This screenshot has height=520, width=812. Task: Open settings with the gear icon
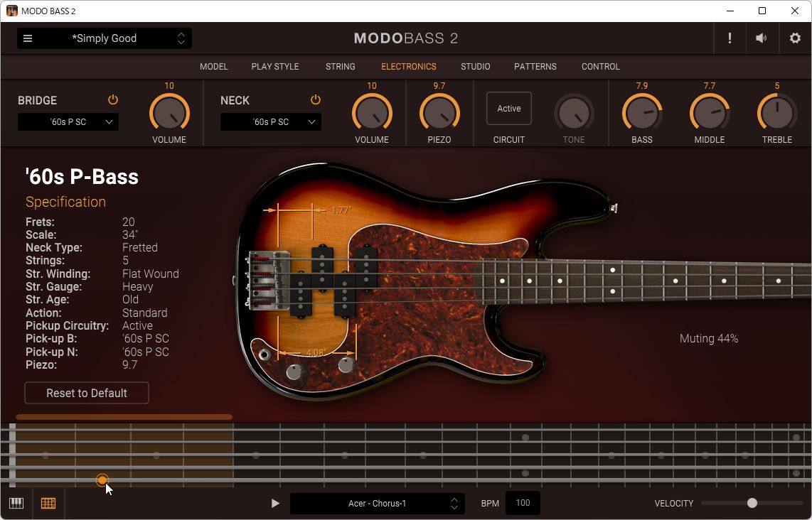click(795, 38)
